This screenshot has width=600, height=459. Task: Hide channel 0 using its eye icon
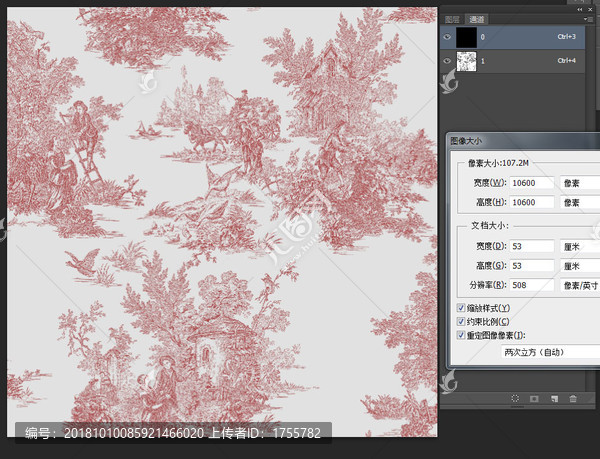447,37
